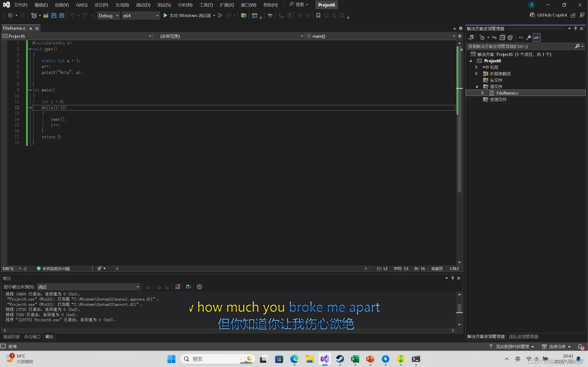Open the x64 platform dropdown
The image size is (588, 367).
pos(141,15)
